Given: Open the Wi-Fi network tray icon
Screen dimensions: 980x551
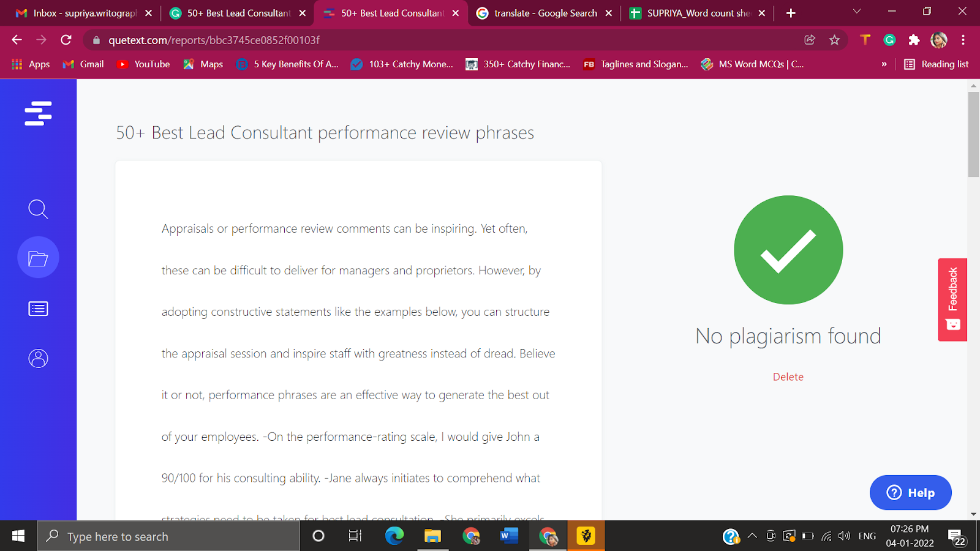Looking at the screenshot, I should (x=826, y=537).
